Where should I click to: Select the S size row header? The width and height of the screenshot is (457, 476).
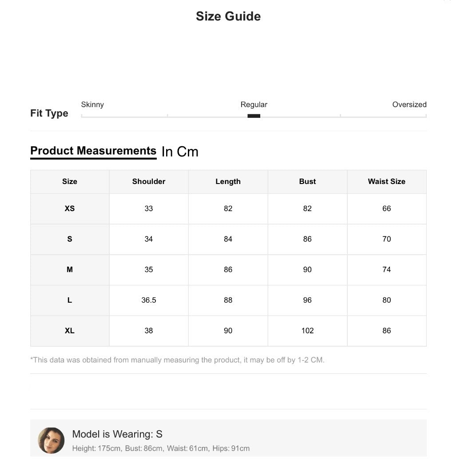coord(70,239)
